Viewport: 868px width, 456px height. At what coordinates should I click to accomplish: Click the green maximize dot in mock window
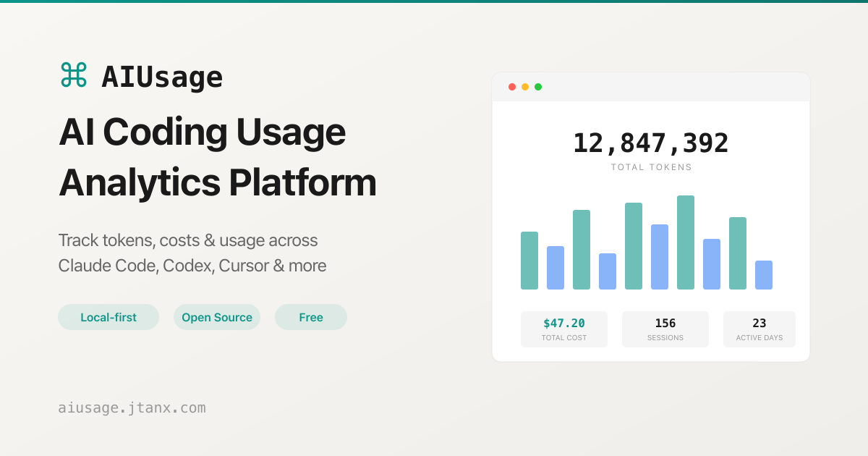[538, 87]
